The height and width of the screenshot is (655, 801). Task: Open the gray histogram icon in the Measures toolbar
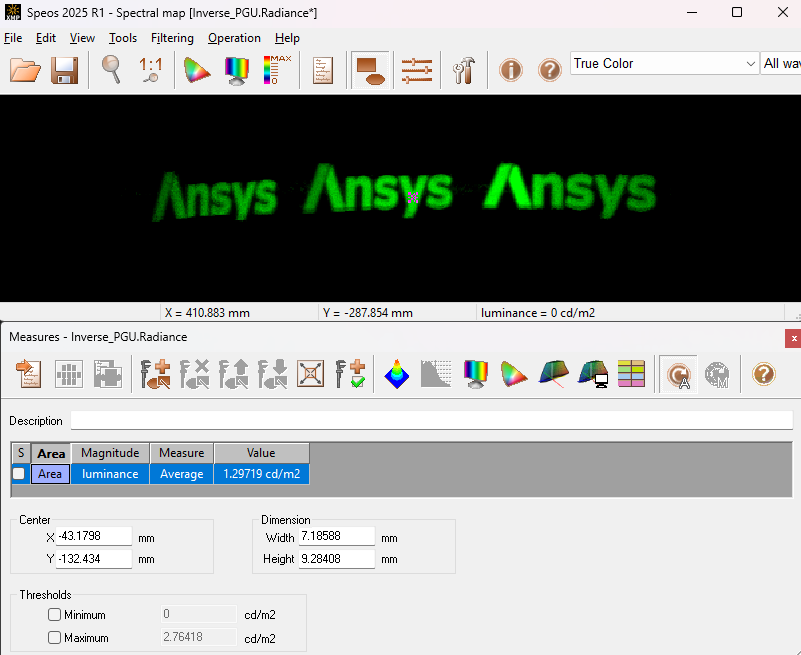(436, 374)
